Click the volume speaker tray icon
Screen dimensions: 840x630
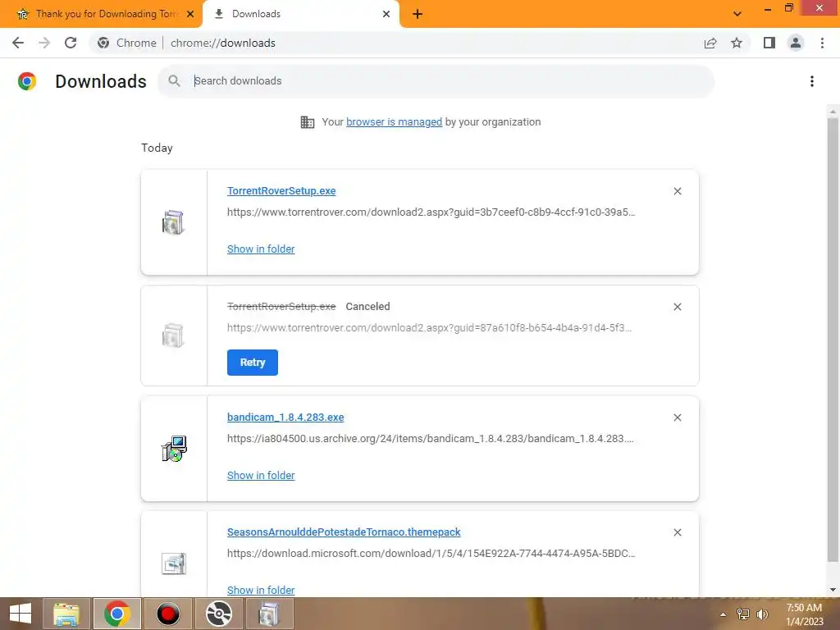(762, 614)
